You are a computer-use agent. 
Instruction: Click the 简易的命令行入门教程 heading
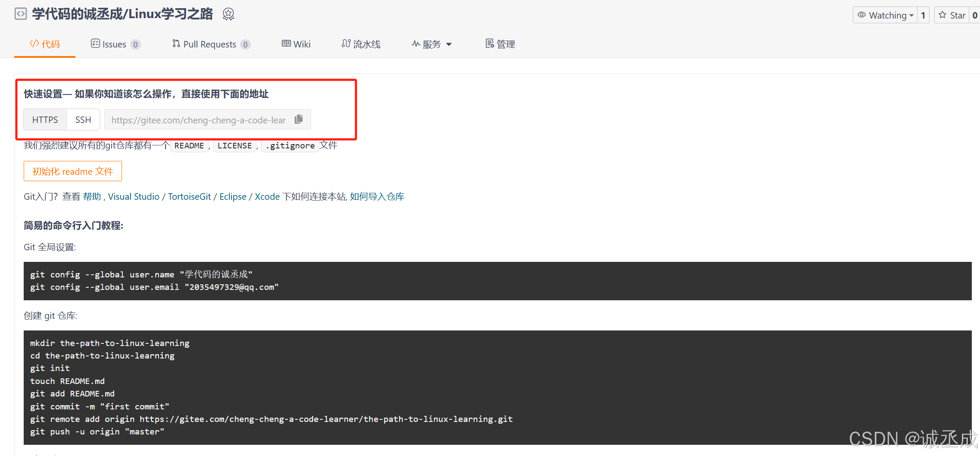pos(74,226)
